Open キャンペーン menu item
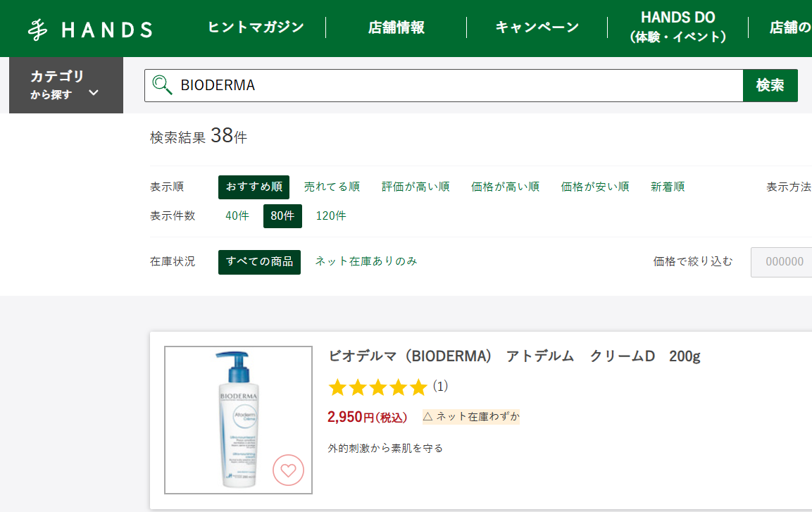812x512 pixels. coord(537,27)
